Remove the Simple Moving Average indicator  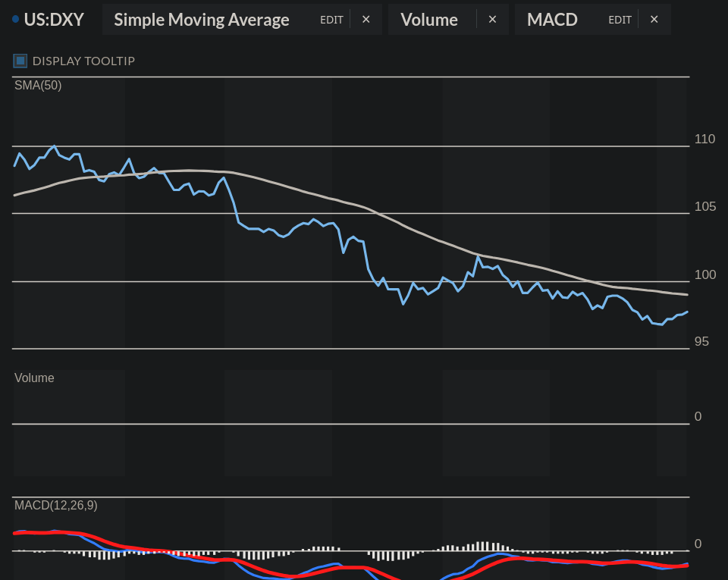tap(366, 20)
